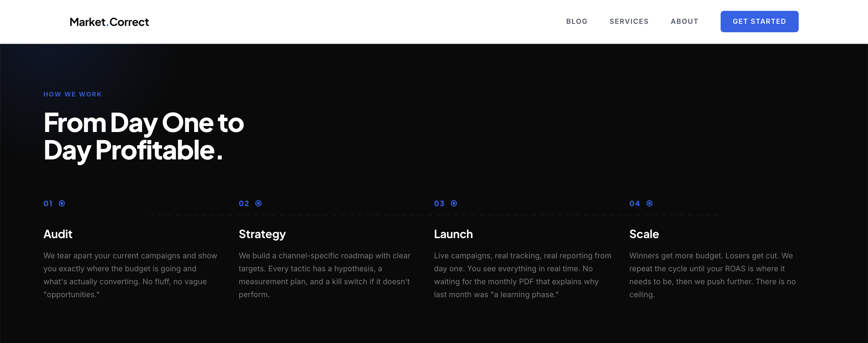
Task: Click the step number 02 label
Action: (x=244, y=203)
